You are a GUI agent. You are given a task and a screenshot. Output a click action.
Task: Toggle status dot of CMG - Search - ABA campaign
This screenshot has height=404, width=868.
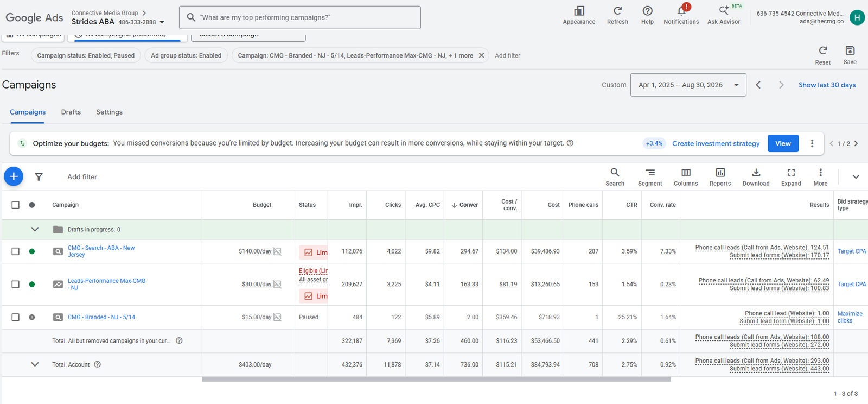[x=32, y=251]
